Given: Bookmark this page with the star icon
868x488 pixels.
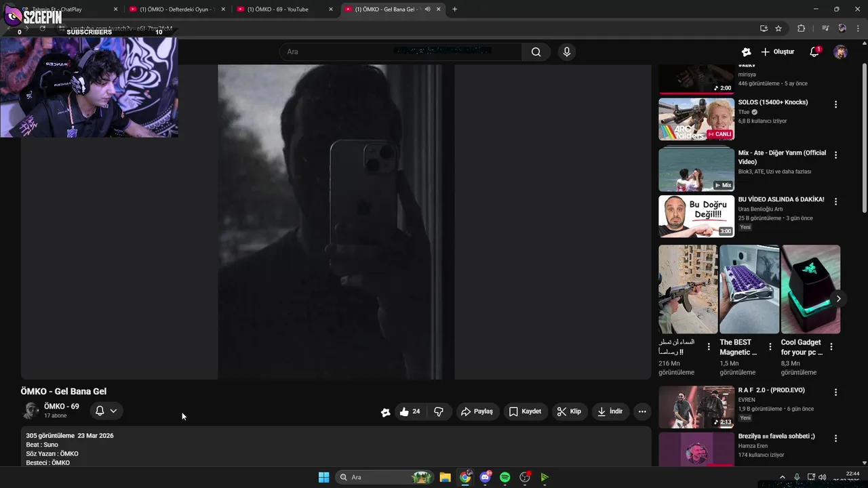Looking at the screenshot, I should 778,28.
